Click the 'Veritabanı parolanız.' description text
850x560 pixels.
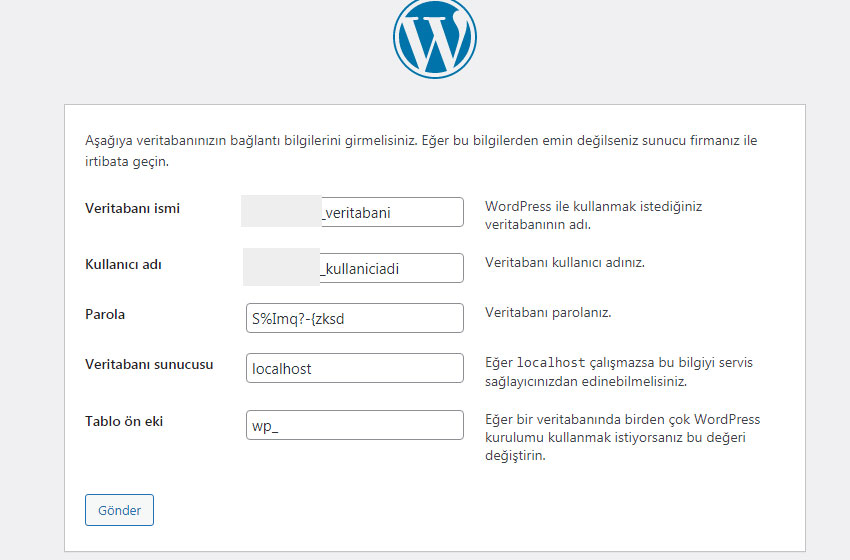tap(548, 313)
